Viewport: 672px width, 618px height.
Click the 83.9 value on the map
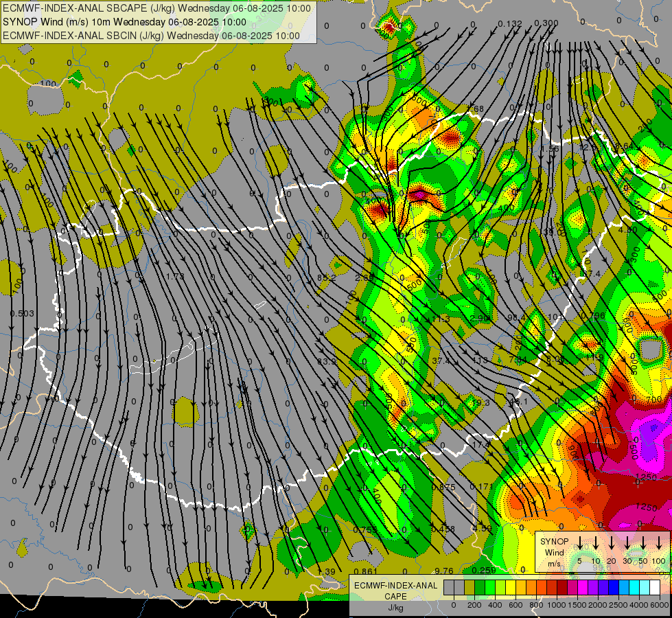[326, 362]
